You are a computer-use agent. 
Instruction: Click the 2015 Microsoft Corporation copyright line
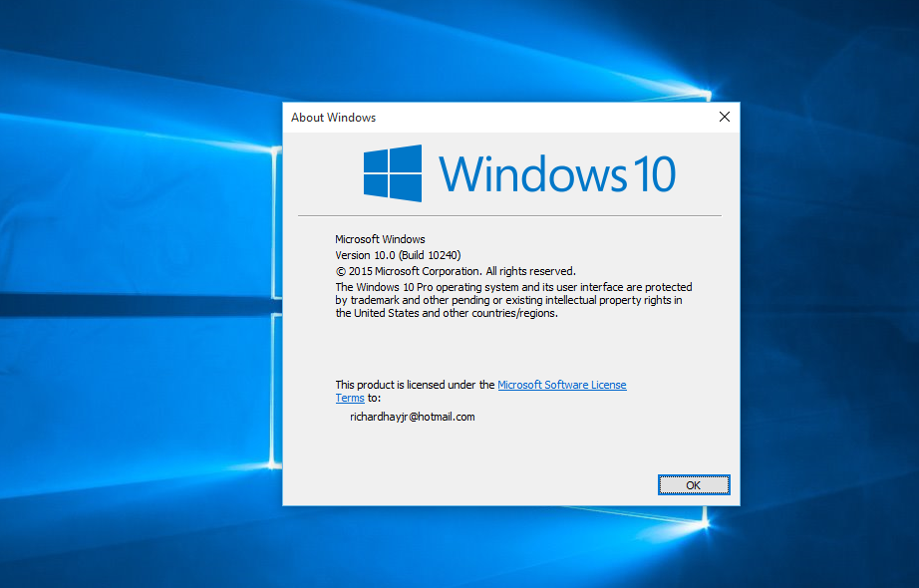pyautogui.click(x=456, y=271)
